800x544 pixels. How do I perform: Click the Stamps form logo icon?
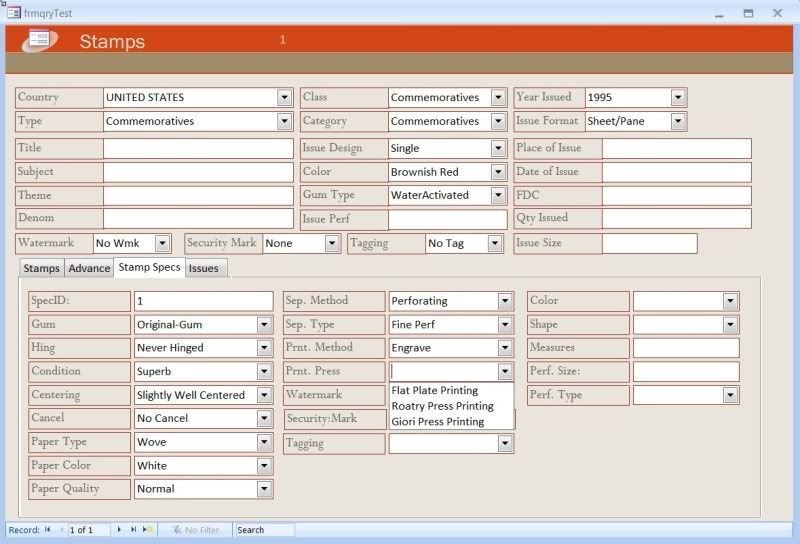tap(40, 40)
